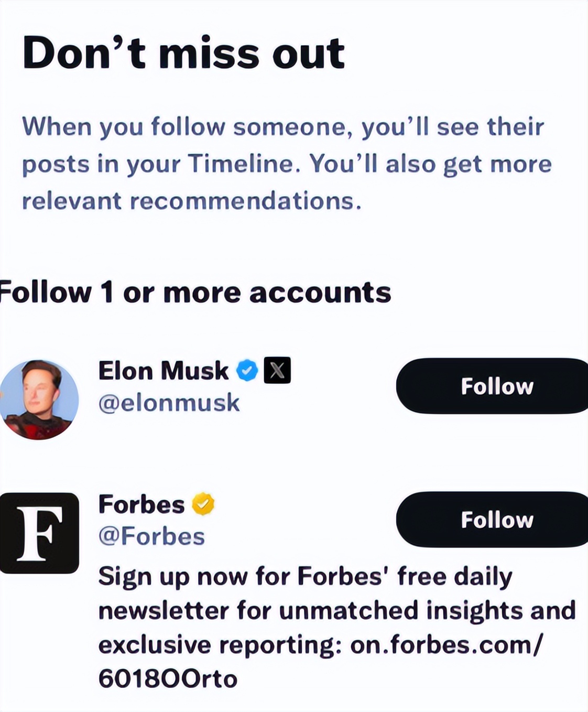
Task: Click the X affiliate badge beside Elon Musk
Action: 277,371
